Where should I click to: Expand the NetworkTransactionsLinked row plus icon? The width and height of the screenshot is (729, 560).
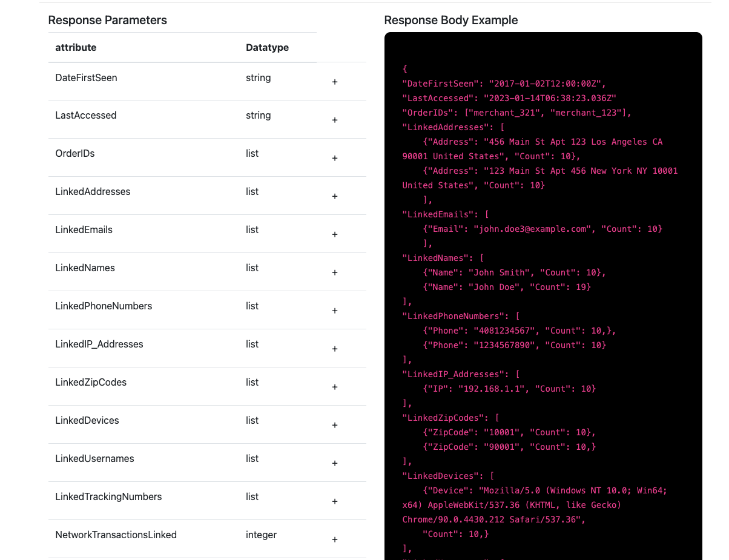[335, 539]
